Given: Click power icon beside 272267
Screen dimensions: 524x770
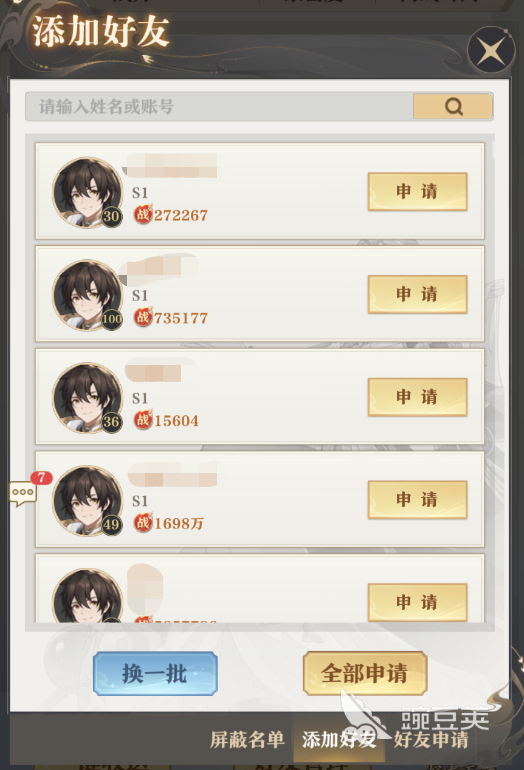Looking at the screenshot, I should tap(143, 215).
